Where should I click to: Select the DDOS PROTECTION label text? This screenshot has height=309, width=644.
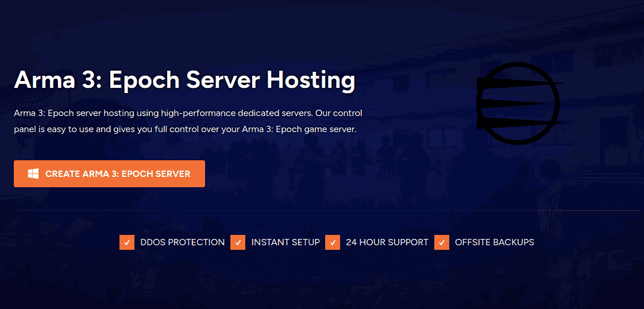182,242
